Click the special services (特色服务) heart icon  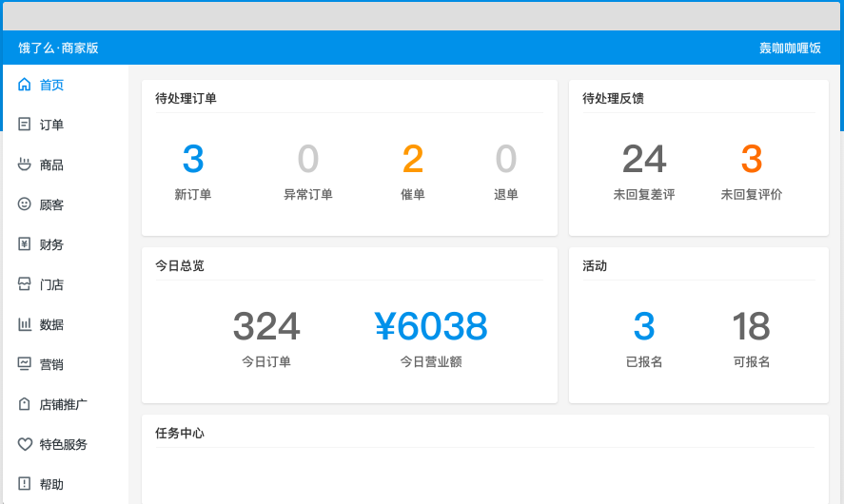(x=25, y=444)
